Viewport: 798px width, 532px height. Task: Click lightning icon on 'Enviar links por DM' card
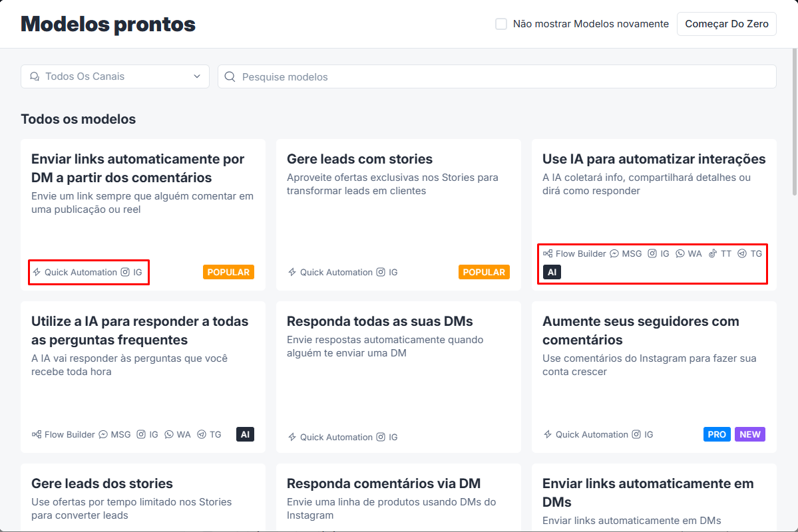37,272
